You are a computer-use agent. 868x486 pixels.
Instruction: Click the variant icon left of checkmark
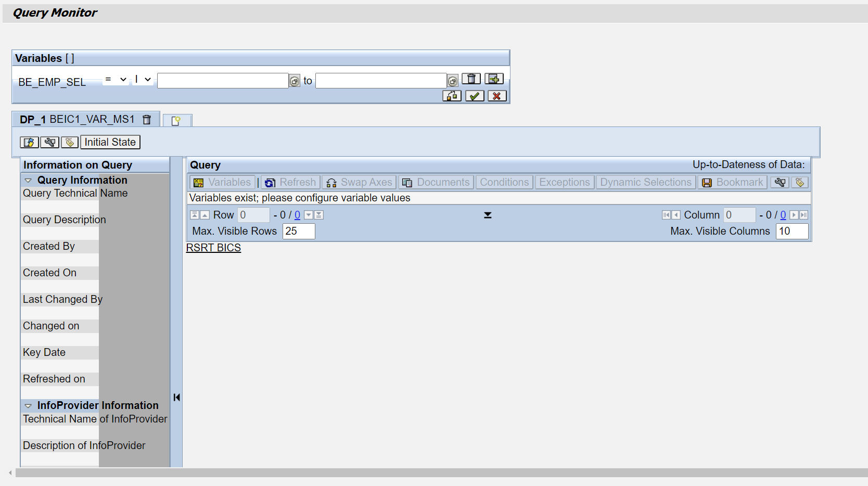(452, 96)
